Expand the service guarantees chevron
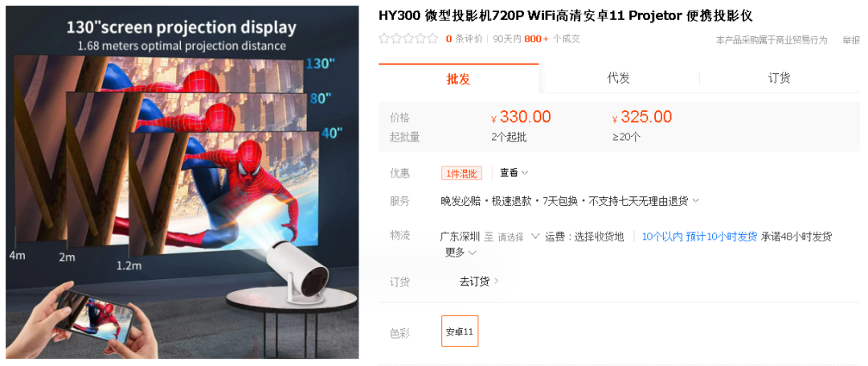This screenshot has height=366, width=868. click(x=696, y=201)
